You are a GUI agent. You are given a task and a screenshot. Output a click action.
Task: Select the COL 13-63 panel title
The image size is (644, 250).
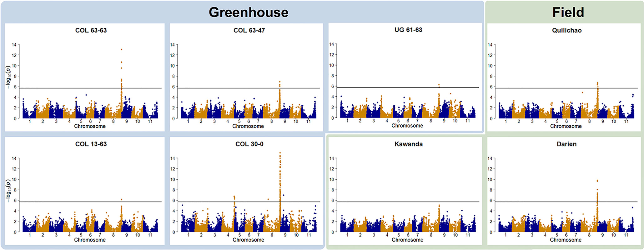click(x=91, y=144)
